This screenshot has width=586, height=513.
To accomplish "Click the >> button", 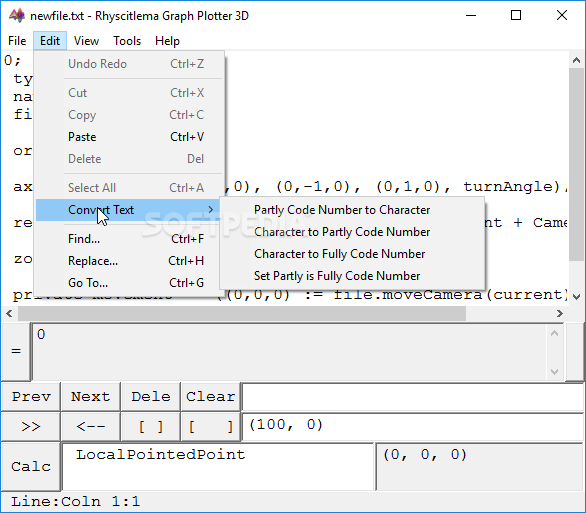I will click(31, 426).
